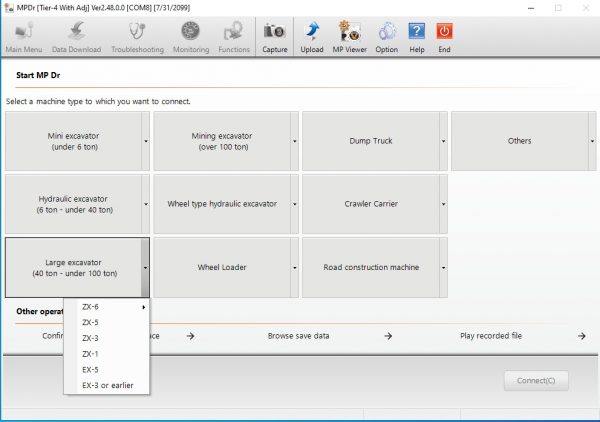Select ZX-1 from the popup menu
Image resolution: width=600 pixels, height=422 pixels.
click(107, 354)
